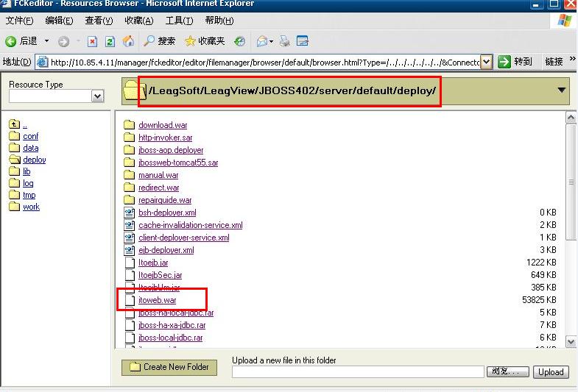Screen dimensions: 578x392
Task: Click the Edit page toolbar icon
Action: pyautogui.click(x=303, y=41)
